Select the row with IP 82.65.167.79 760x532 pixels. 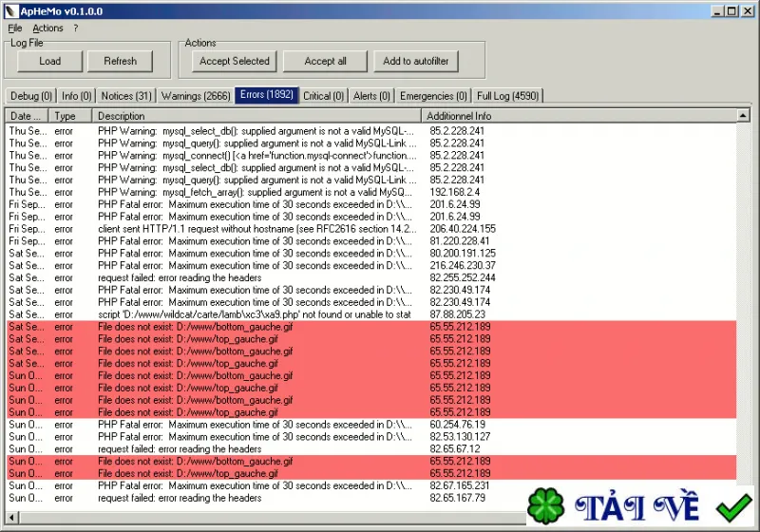coord(371,498)
